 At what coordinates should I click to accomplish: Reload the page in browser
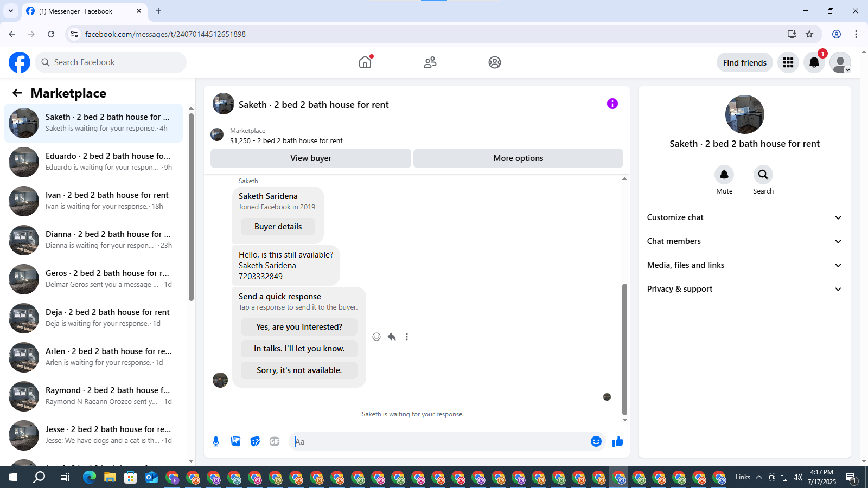51,34
